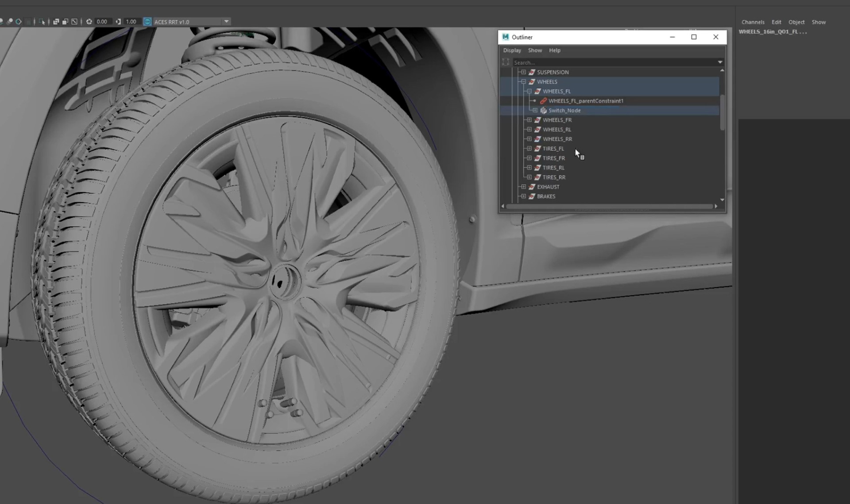The width and height of the screenshot is (850, 504).
Task: Click the Outliner search filter icon
Action: (506, 62)
